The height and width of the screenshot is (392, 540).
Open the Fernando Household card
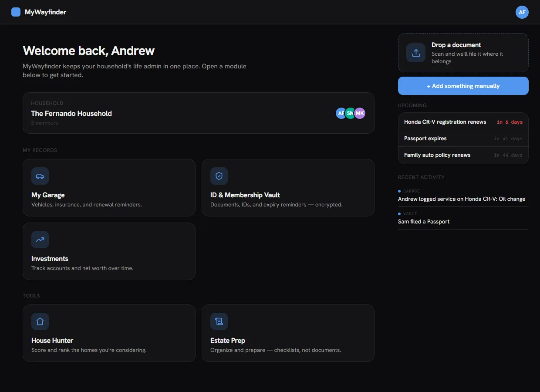[x=199, y=113]
